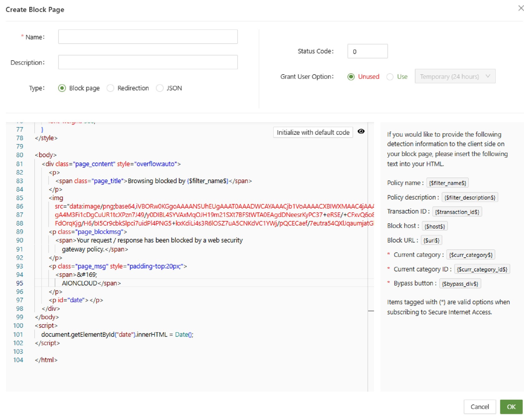The height and width of the screenshot is (420, 524).
Task: Click the {$host$} block host tag
Action: [x=434, y=226]
